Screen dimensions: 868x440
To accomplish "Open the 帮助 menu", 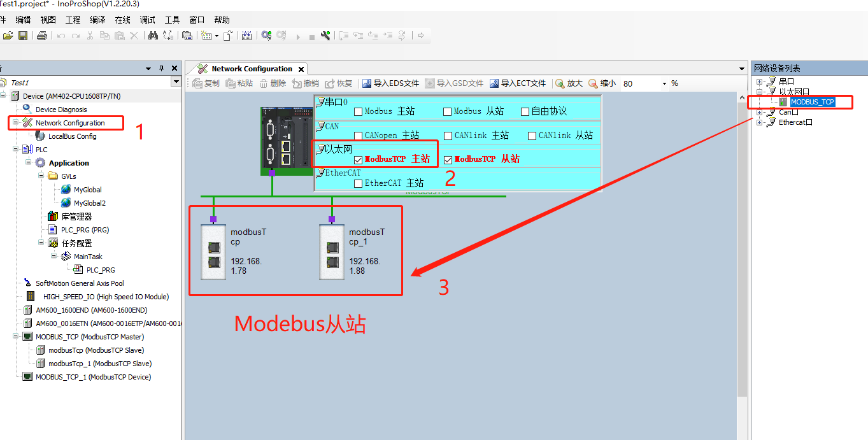I will 222,20.
